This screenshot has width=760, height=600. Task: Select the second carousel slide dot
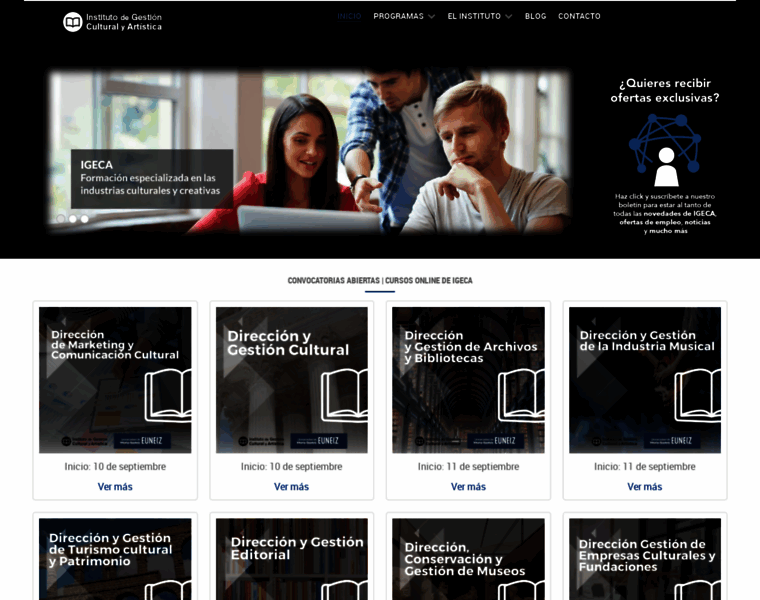pos(73,219)
